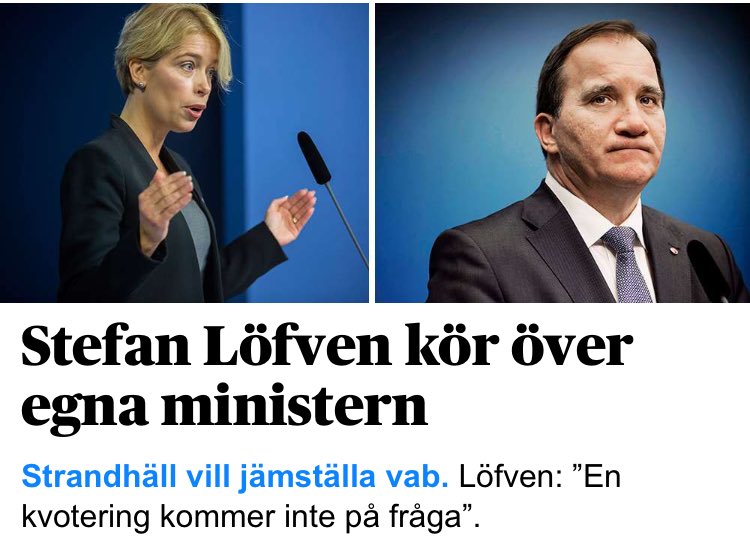Viewport: 750px width, 548px height.
Task: Click the text 'kvotering kommer inte på fråga'
Action: point(244,517)
